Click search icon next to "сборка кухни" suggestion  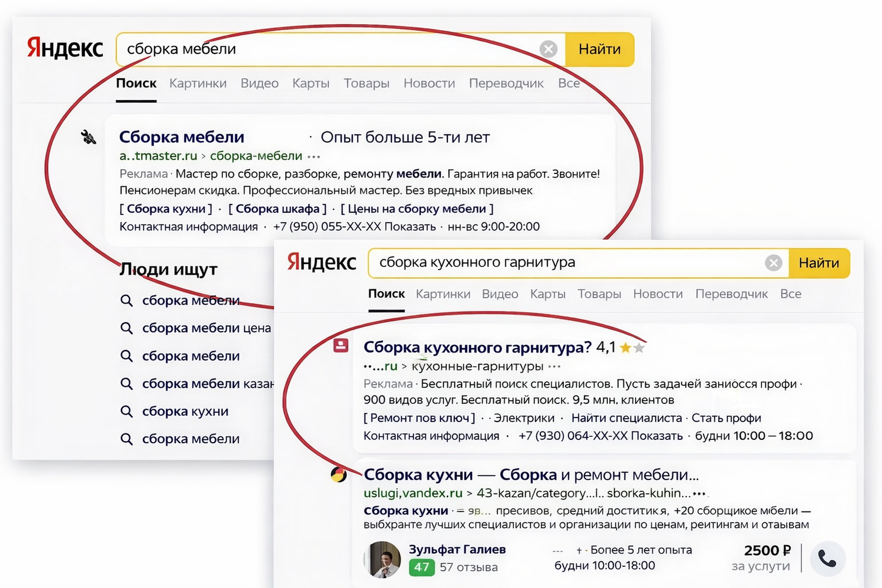126,412
